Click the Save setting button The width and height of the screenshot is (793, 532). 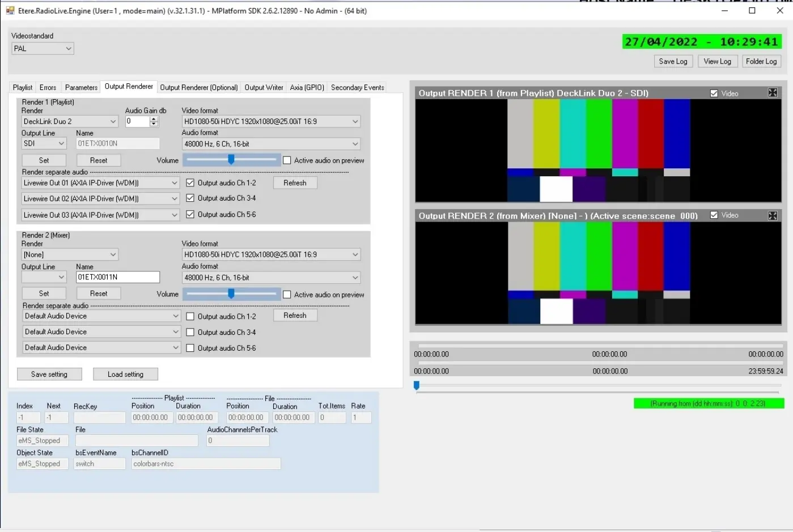click(49, 374)
